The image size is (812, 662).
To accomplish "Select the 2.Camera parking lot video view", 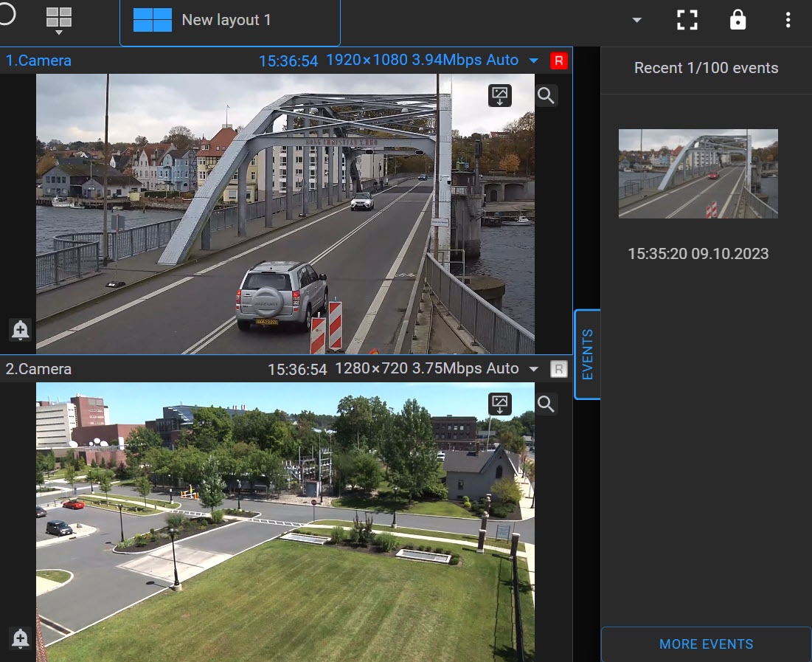I will 285,522.
